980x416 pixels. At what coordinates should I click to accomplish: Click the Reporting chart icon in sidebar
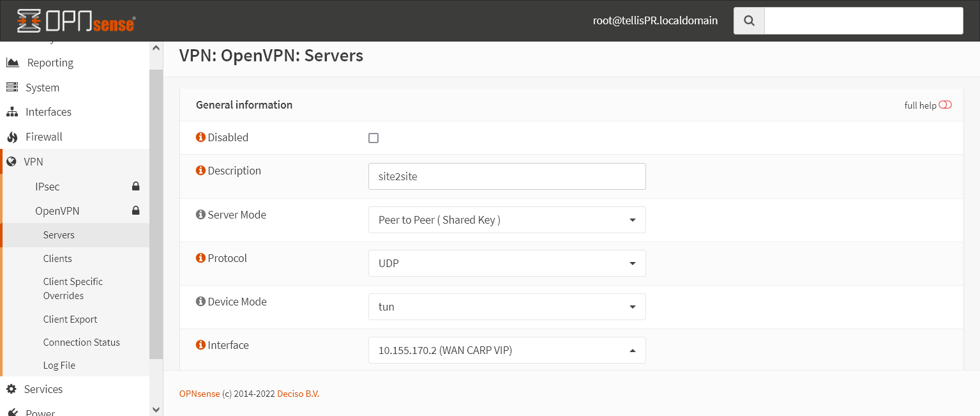click(x=13, y=62)
